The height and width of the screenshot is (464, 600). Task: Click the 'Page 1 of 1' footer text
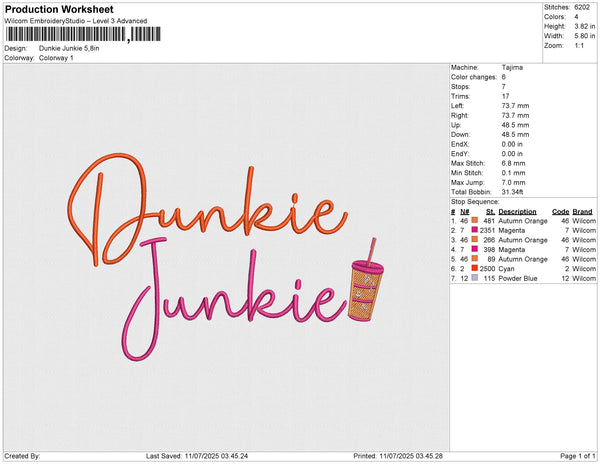pos(577,456)
